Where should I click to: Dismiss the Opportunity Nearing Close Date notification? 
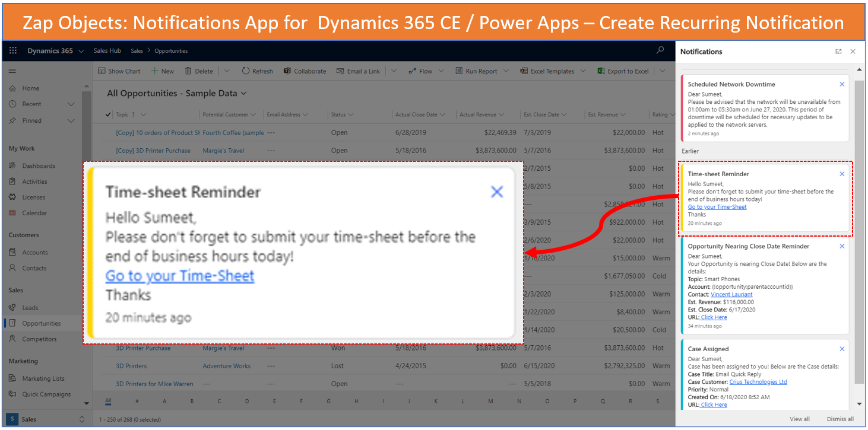pos(842,246)
